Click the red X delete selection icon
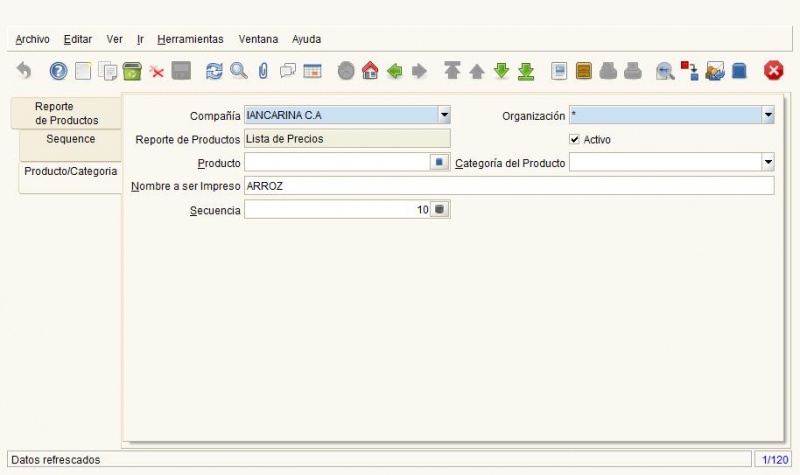This screenshot has width=800, height=475. tap(157, 71)
